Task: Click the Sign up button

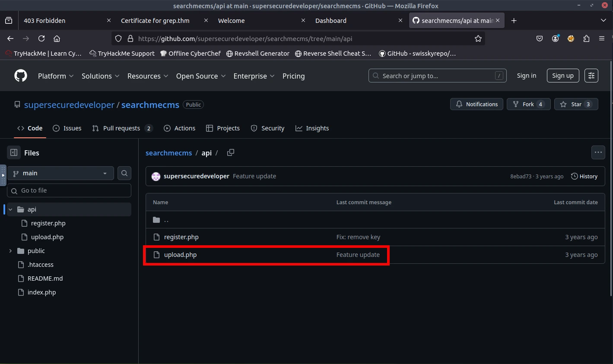Action: [562, 76]
